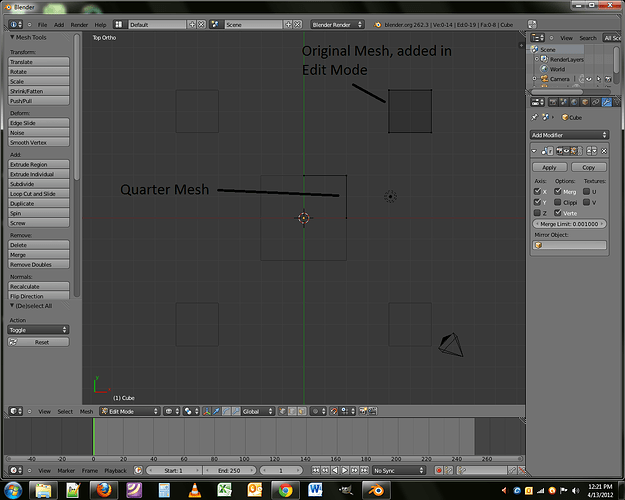Open the Blender Render engine dropdown
The image size is (625, 500).
(x=337, y=24)
